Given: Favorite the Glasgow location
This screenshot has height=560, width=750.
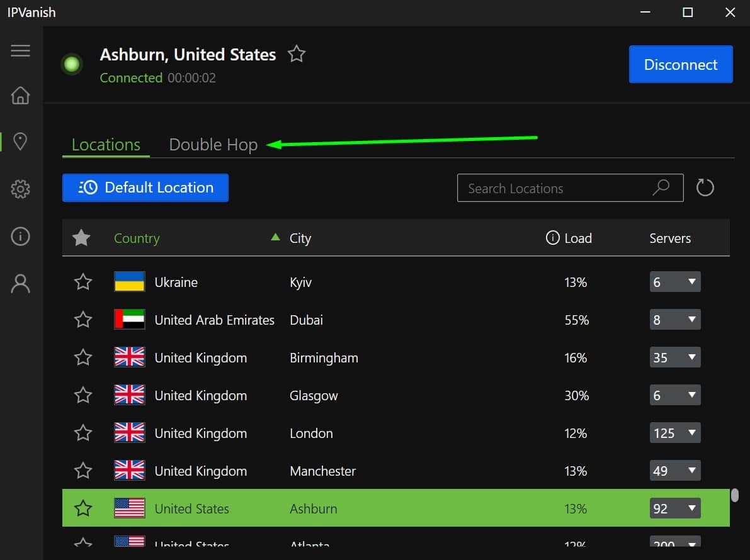Looking at the screenshot, I should pyautogui.click(x=83, y=395).
